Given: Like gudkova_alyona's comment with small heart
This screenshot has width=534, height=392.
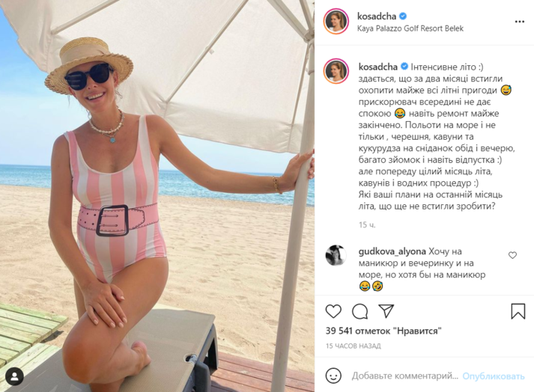Looking at the screenshot, I should click(x=512, y=255).
